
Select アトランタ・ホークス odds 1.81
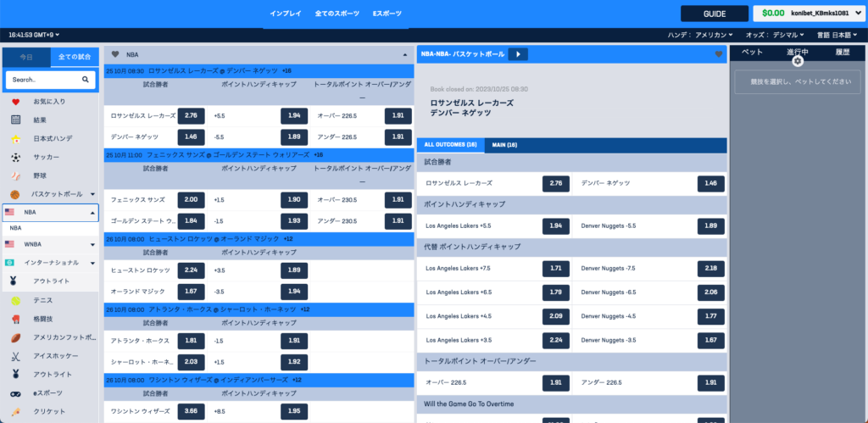191,341
